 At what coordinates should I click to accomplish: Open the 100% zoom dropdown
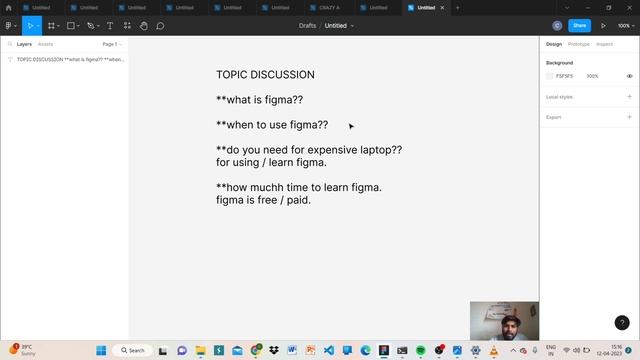tap(626, 26)
